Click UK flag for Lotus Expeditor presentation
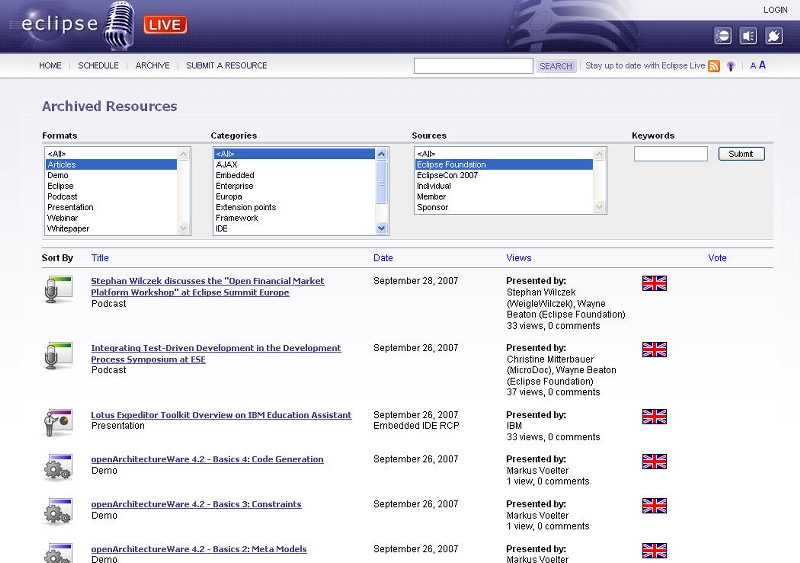The height and width of the screenshot is (563, 800). [654, 417]
